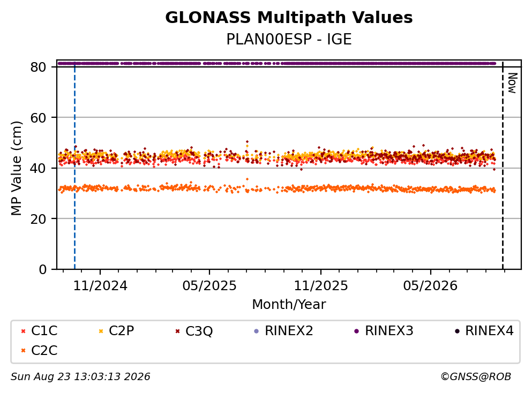Click the outlier point near 50 cm in mid-2025
Screen dimensions: 532x393
pyautogui.click(x=248, y=142)
